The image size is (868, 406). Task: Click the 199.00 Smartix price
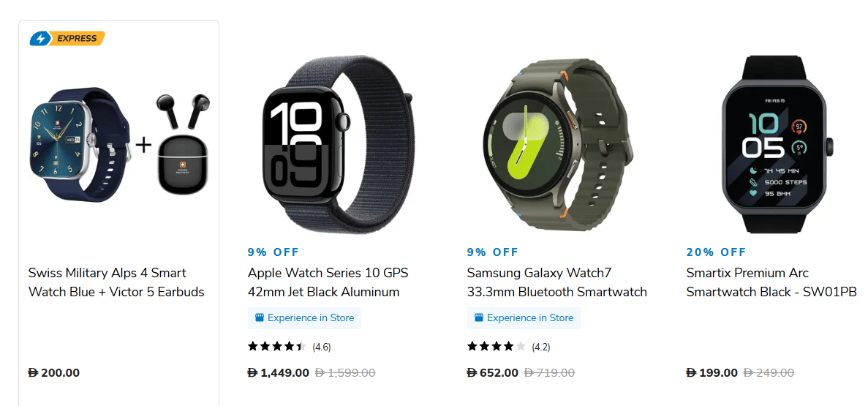click(x=712, y=373)
